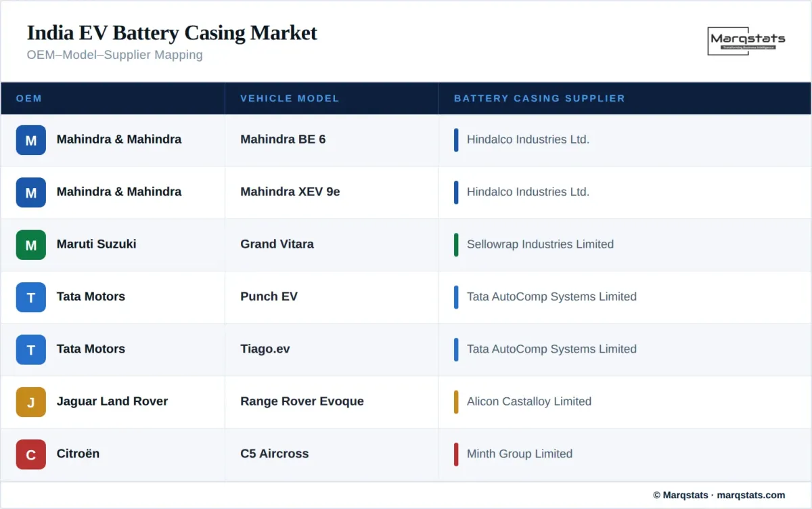Click the Battery Casing Supplier column header
812x509 pixels.
[539, 98]
